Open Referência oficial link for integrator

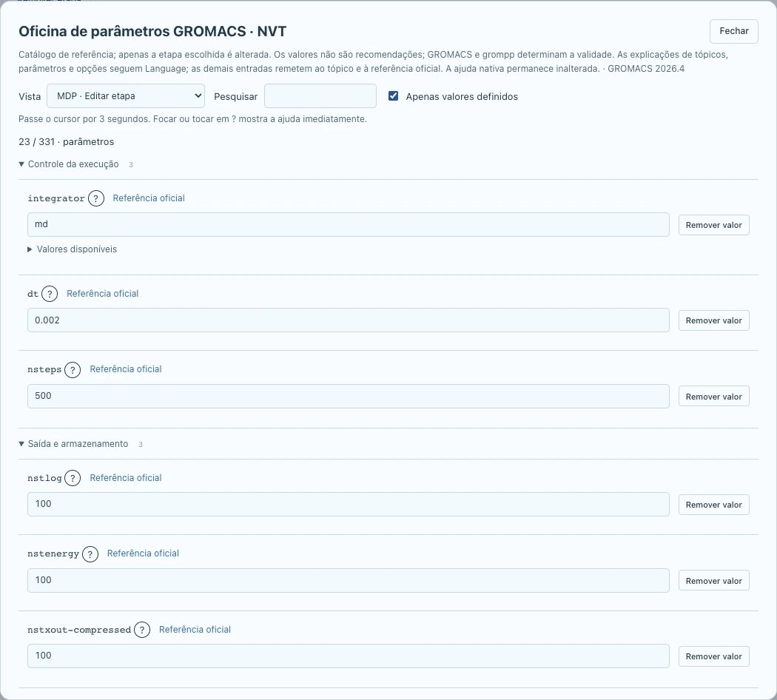click(149, 198)
